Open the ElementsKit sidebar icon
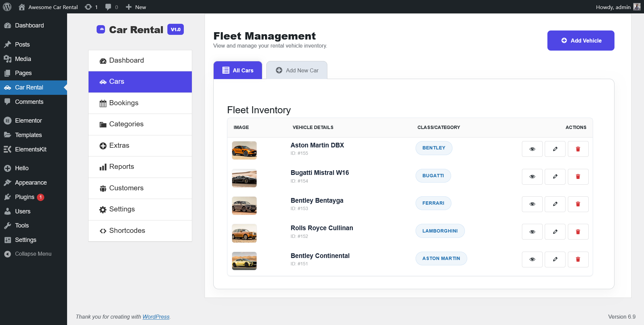The width and height of the screenshot is (644, 325). coord(7,149)
